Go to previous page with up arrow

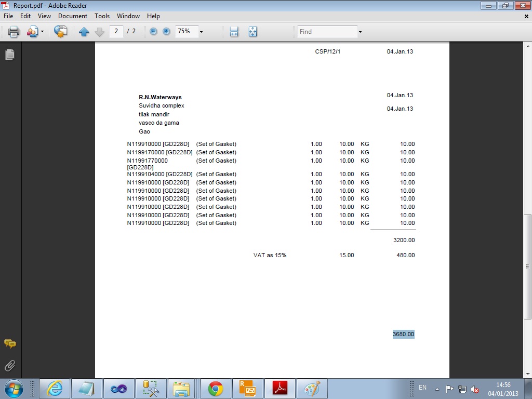(84, 32)
